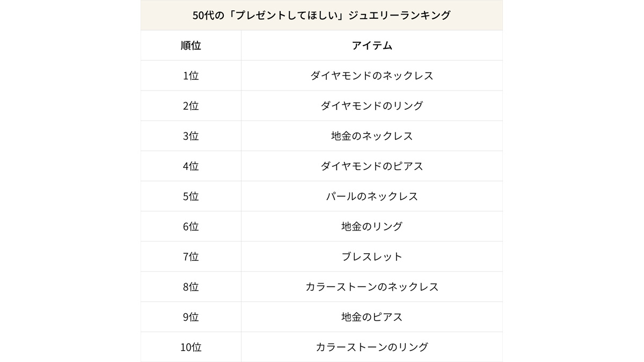The width and height of the screenshot is (644, 362).
Task: Click 地金のリング item text
Action: pyautogui.click(x=372, y=226)
